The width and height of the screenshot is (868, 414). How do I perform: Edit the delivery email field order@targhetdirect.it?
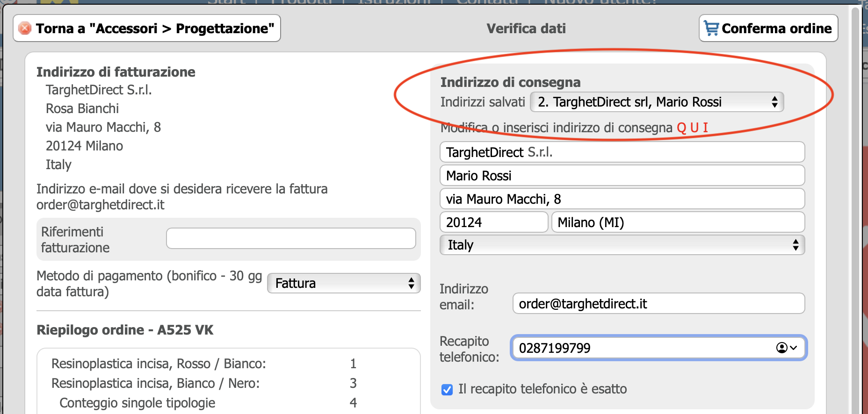[x=658, y=304]
